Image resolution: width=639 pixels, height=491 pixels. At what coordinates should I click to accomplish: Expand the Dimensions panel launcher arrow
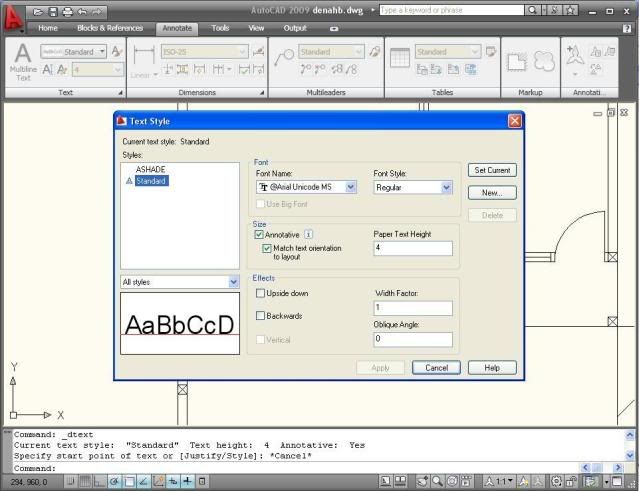coord(262,93)
